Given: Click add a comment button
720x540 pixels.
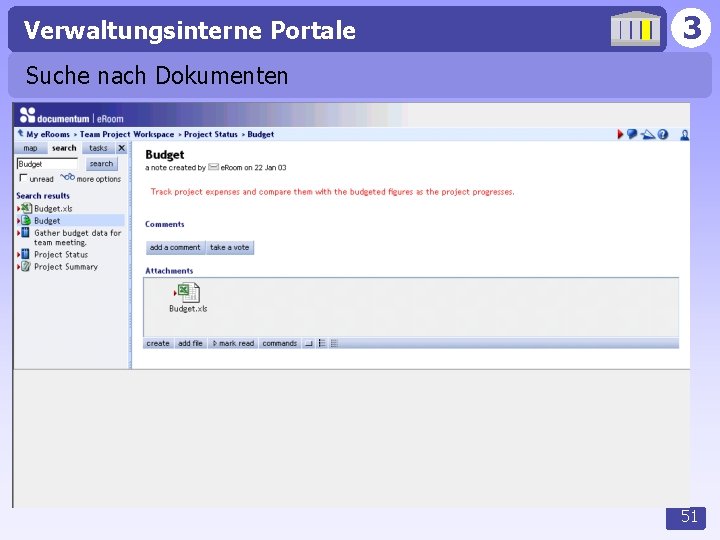Looking at the screenshot, I should [175, 248].
